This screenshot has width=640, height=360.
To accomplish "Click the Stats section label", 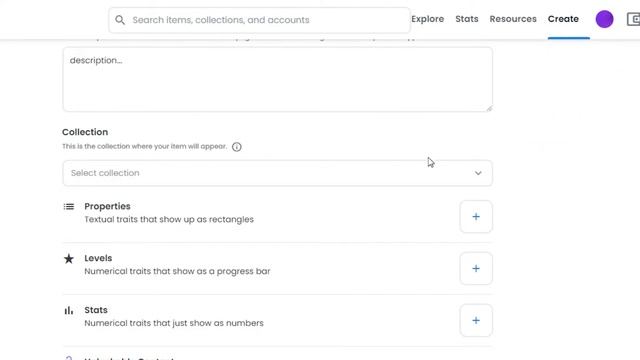I will tap(96, 310).
